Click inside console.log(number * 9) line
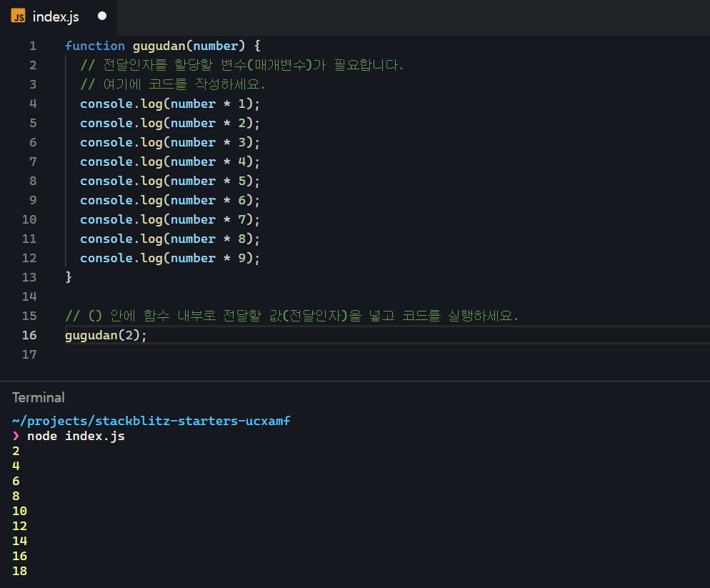Screen dimensions: 710x588 170,258
